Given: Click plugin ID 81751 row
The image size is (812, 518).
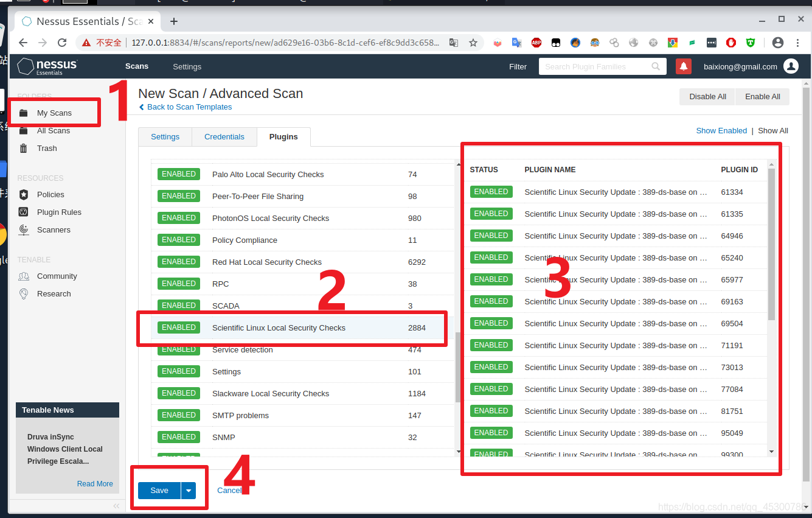Looking at the screenshot, I should (x=616, y=411).
